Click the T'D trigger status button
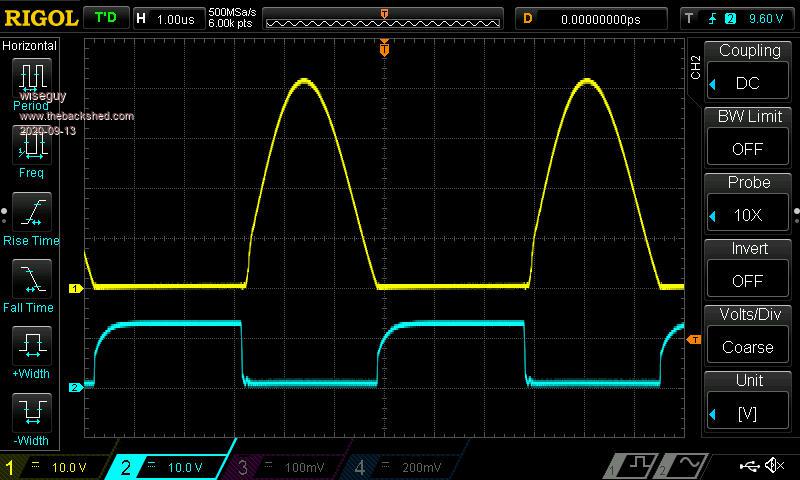Screen dimensions: 800x480 click(x=105, y=18)
